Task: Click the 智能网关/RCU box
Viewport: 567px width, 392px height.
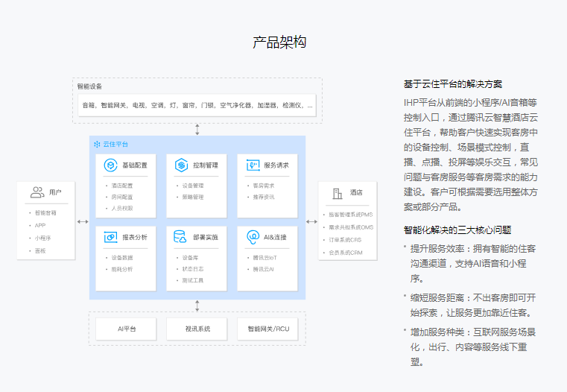Action: tap(268, 329)
